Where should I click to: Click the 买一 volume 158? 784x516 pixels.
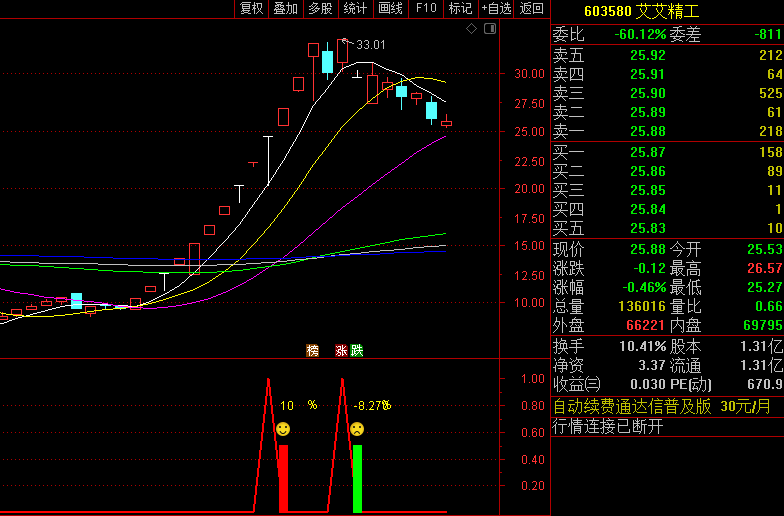(x=770, y=152)
